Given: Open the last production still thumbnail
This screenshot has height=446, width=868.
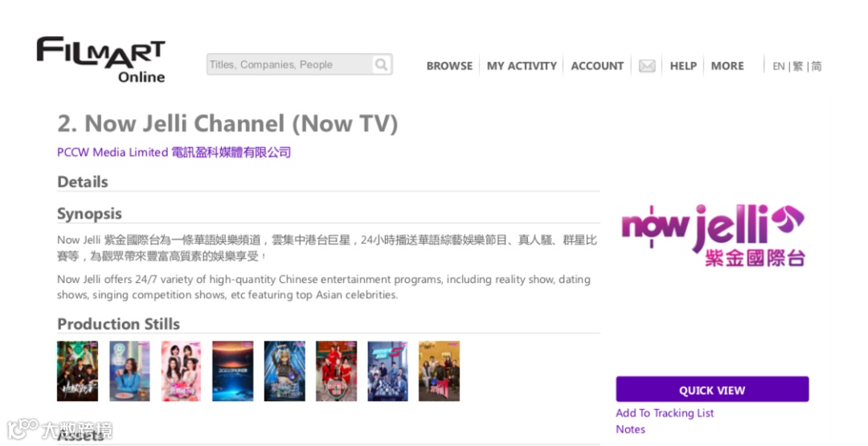Looking at the screenshot, I should (x=439, y=370).
